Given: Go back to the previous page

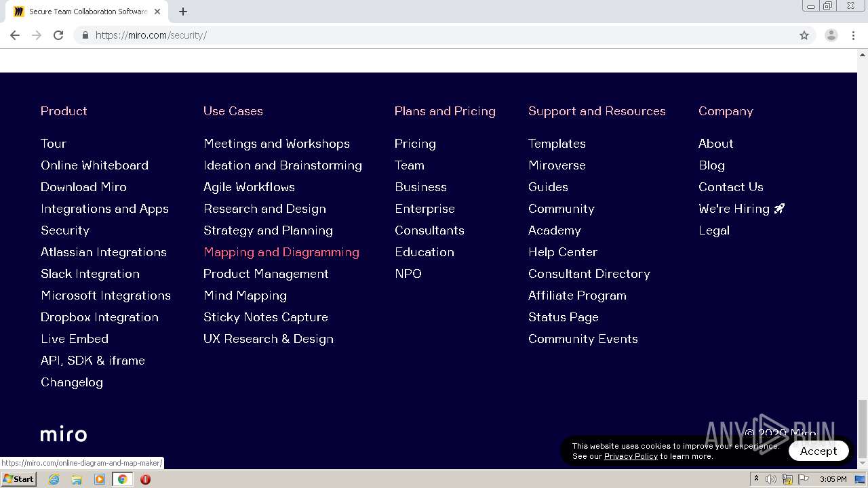Looking at the screenshot, I should pos(15,35).
